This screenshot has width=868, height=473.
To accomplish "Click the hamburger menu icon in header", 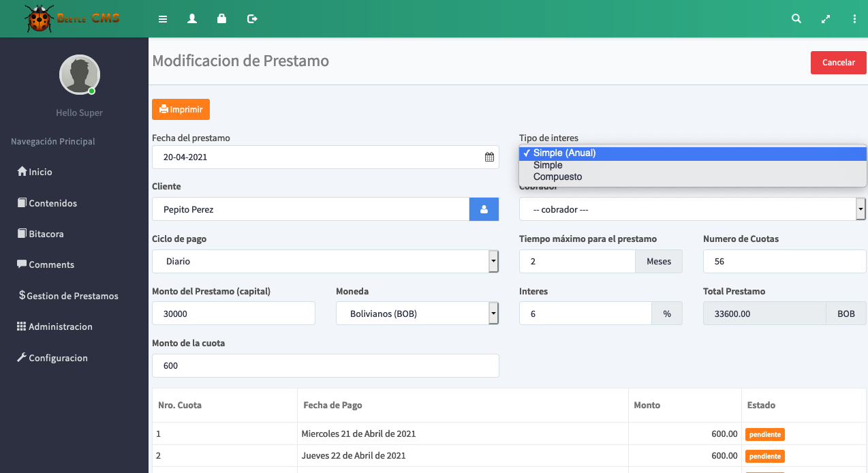I will [163, 19].
